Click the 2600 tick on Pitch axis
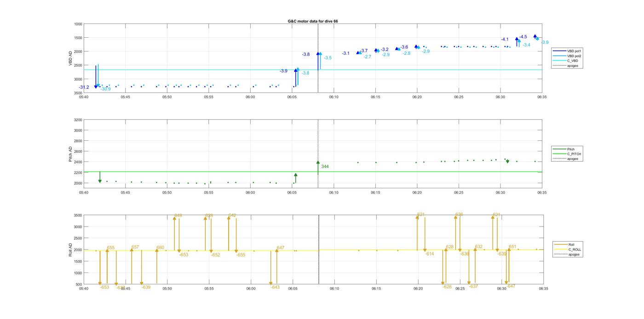Screen dimensions: 644x319 coord(78,151)
